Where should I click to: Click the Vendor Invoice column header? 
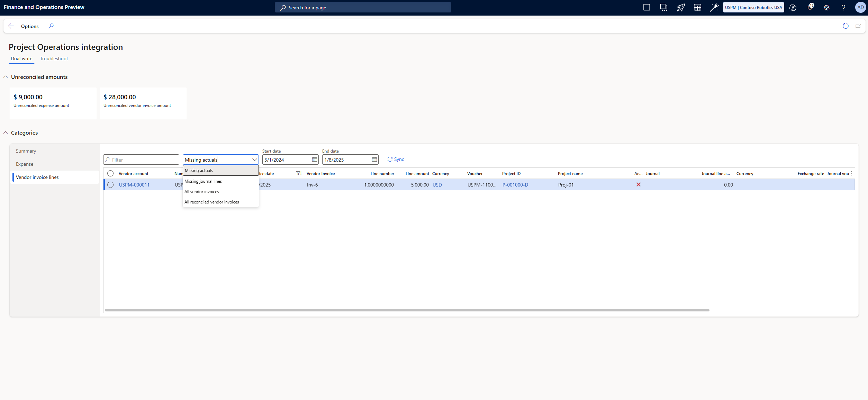[320, 174]
